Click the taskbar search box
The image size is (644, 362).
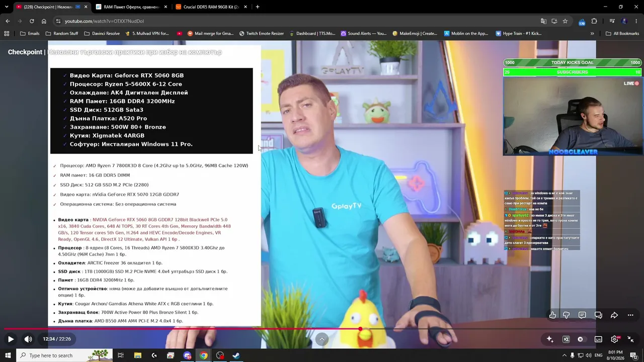tap(64, 355)
